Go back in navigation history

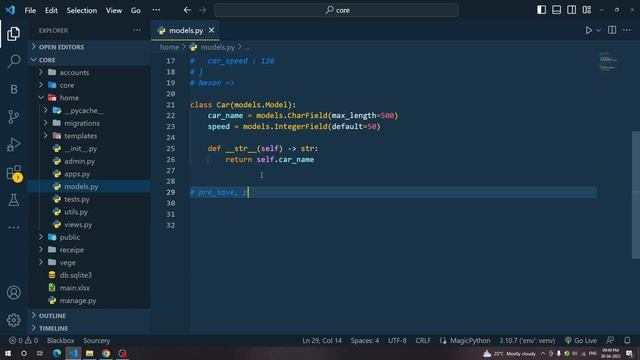187,10
